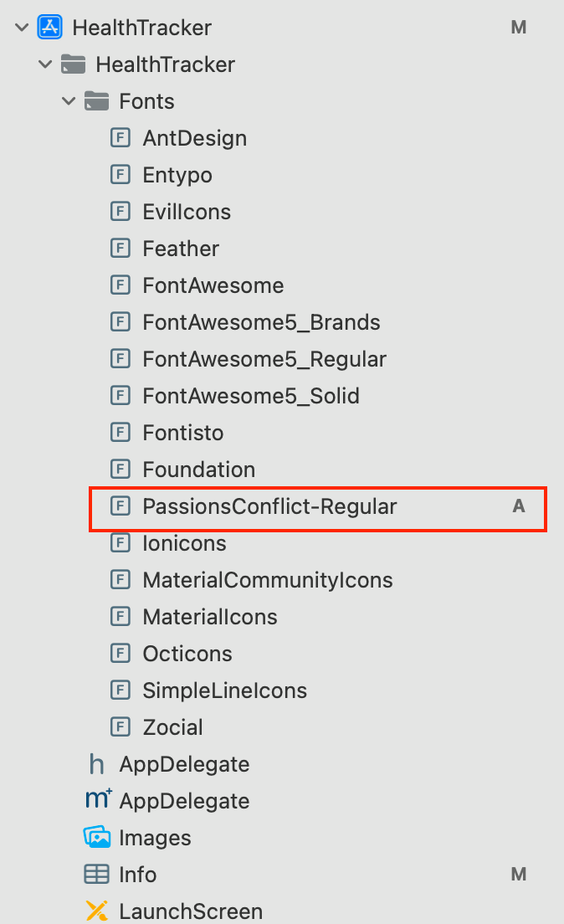The height and width of the screenshot is (924, 564).
Task: Open the Foundation font file
Action: (199, 469)
